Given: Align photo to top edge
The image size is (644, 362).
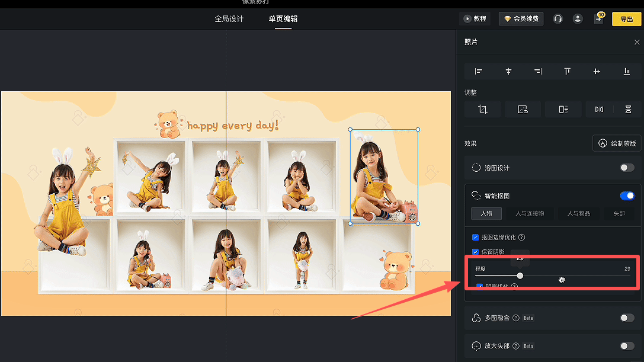Looking at the screenshot, I should coord(567,71).
